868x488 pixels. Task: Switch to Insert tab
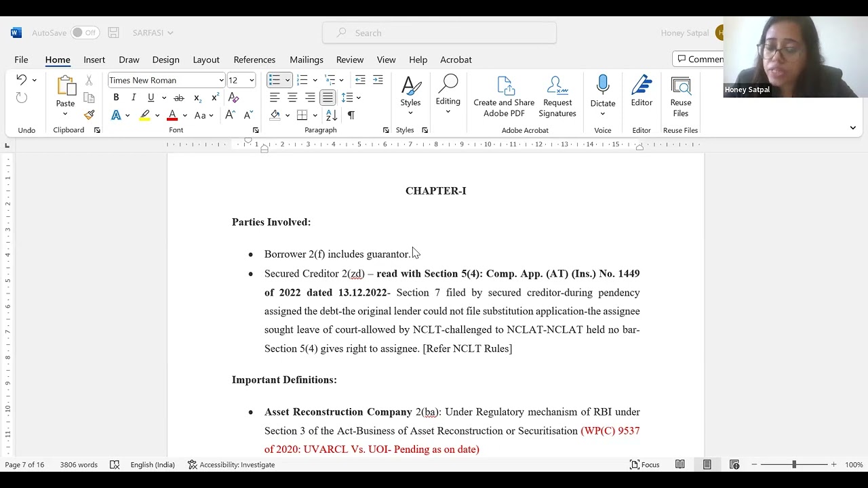point(94,60)
